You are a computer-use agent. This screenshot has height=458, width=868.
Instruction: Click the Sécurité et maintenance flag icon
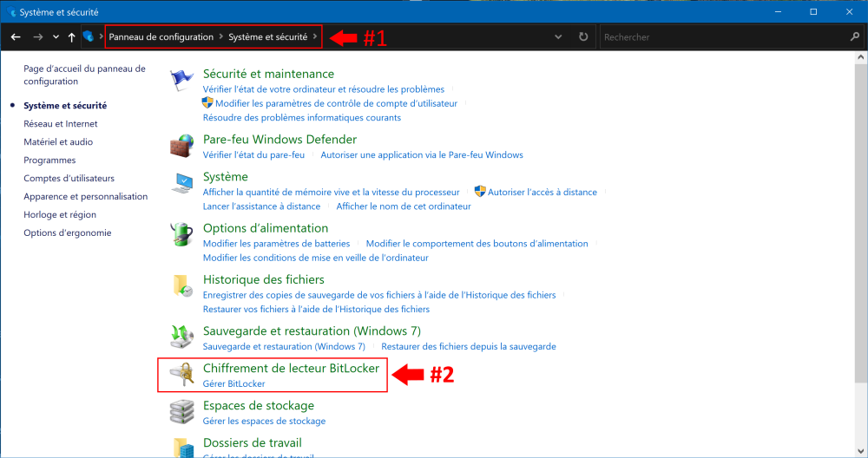[181, 81]
